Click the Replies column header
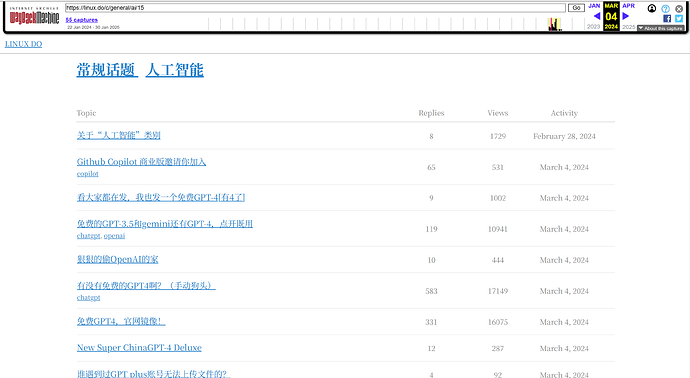690x378 pixels. coord(431,113)
